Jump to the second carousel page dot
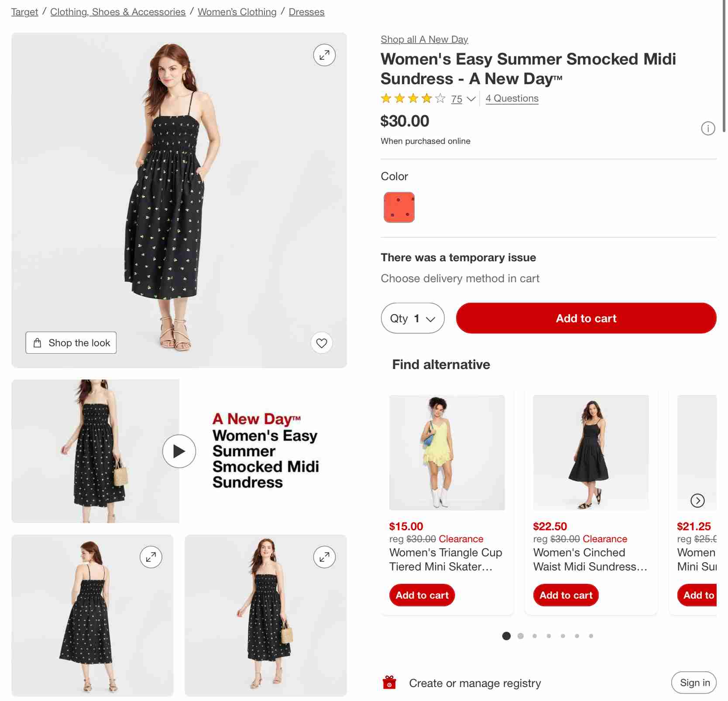 pos(520,636)
